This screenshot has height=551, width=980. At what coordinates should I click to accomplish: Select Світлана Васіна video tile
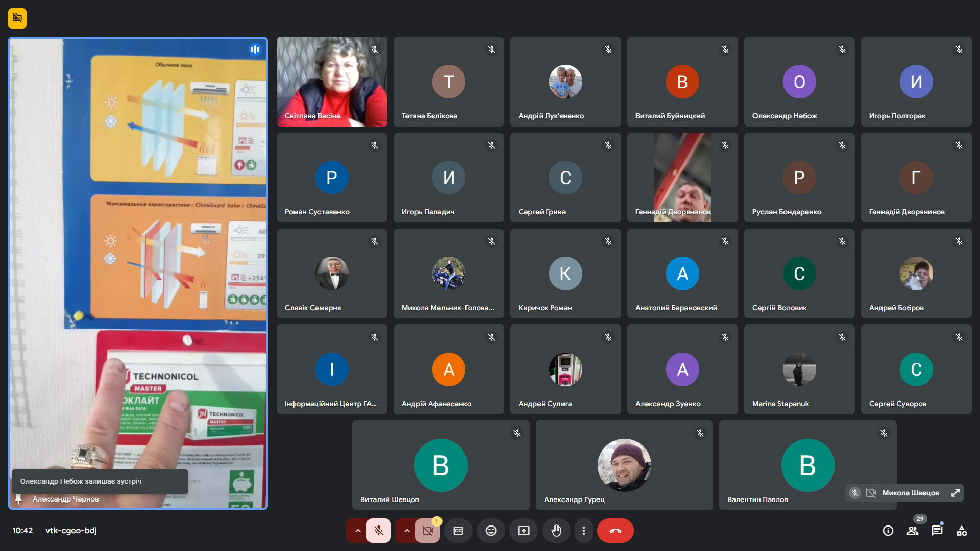click(x=332, y=82)
